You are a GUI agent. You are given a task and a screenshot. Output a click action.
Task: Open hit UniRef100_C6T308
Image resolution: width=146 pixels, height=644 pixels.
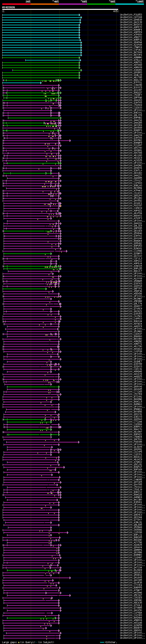(131, 17)
